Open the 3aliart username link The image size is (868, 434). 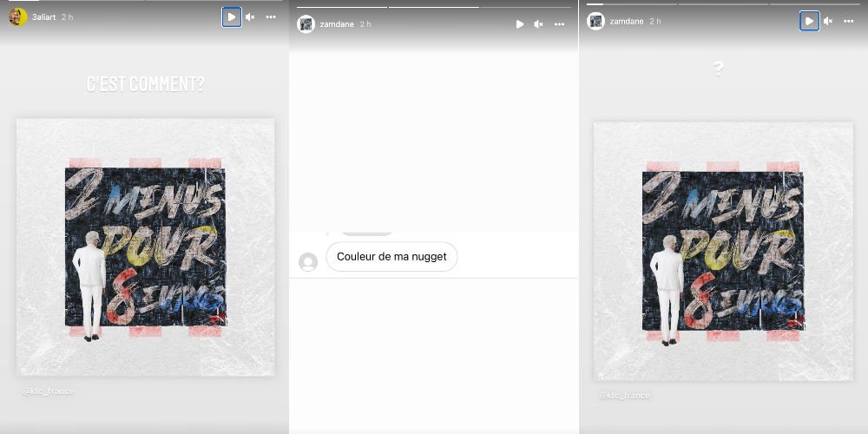(x=44, y=17)
